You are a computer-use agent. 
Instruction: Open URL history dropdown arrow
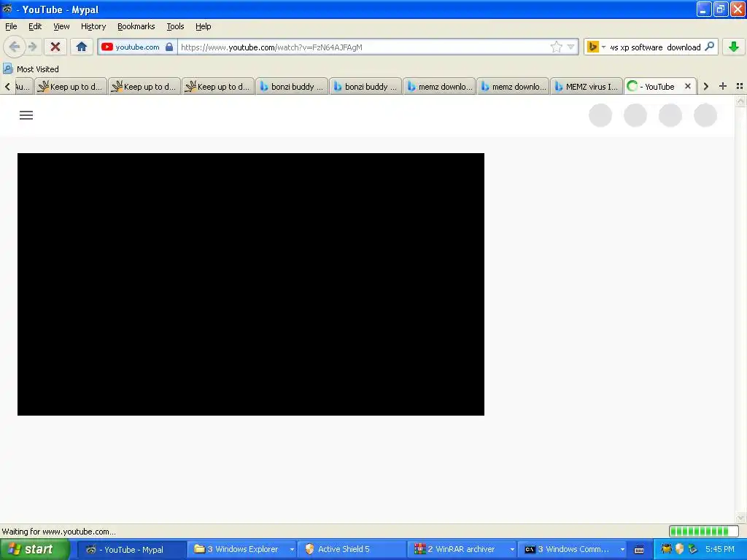(570, 47)
